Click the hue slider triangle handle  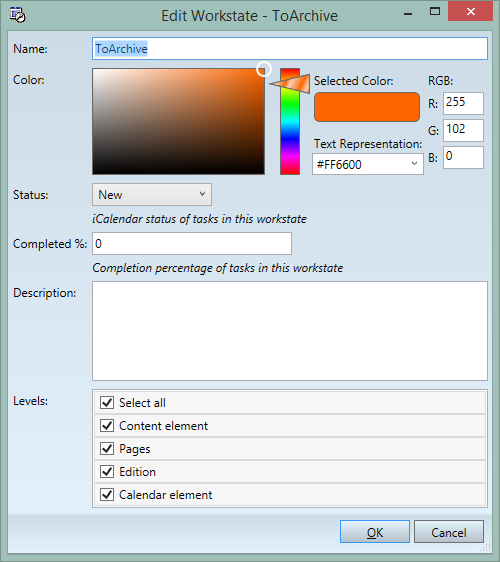290,84
